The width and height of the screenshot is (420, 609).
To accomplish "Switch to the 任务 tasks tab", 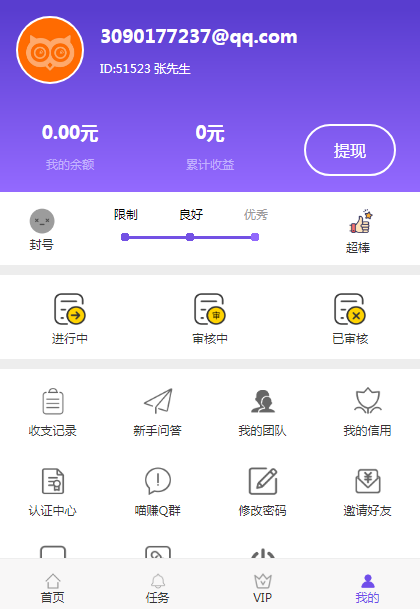I will (x=157, y=588).
